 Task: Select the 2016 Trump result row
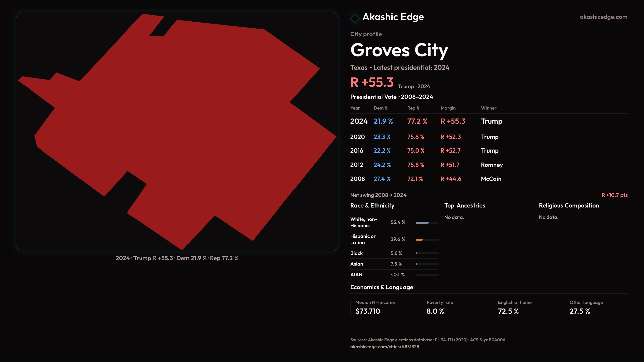point(426,151)
